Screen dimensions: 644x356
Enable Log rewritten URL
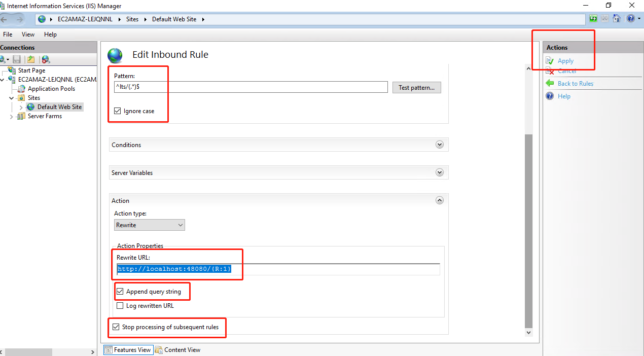coord(120,305)
